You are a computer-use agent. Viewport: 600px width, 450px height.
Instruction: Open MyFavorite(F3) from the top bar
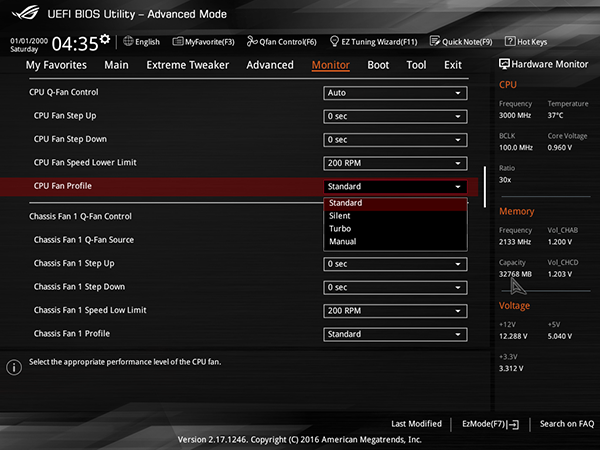(204, 41)
